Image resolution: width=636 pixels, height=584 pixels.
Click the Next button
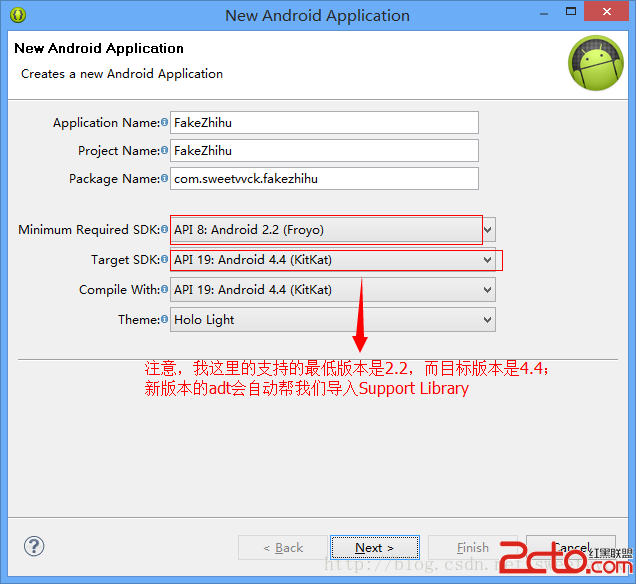(x=375, y=548)
